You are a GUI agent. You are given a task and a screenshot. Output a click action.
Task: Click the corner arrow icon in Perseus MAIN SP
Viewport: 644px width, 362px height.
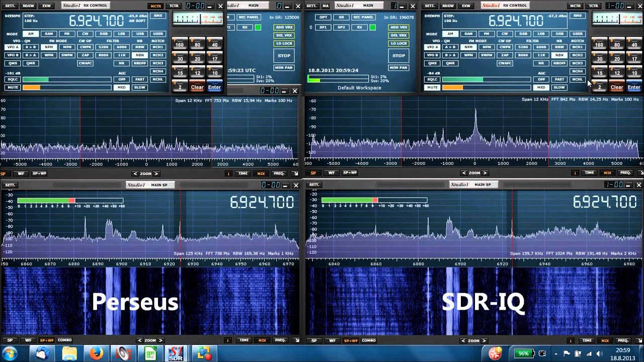[x=296, y=340]
